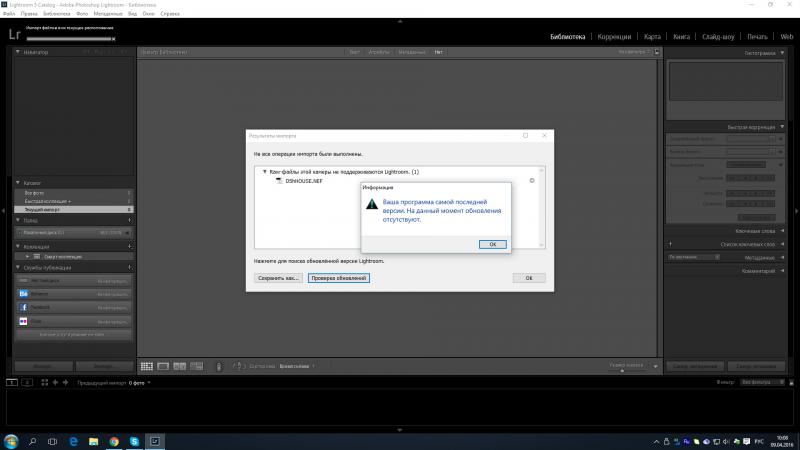The image size is (800, 450).
Task: Click the plus icon on Службы публикации header
Action: coord(130,267)
